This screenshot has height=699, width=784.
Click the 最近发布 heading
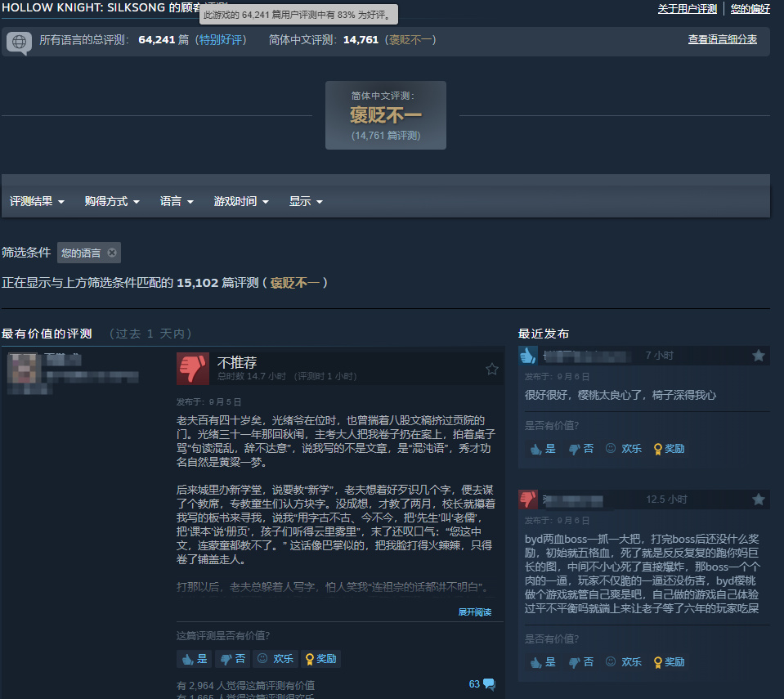point(544,334)
